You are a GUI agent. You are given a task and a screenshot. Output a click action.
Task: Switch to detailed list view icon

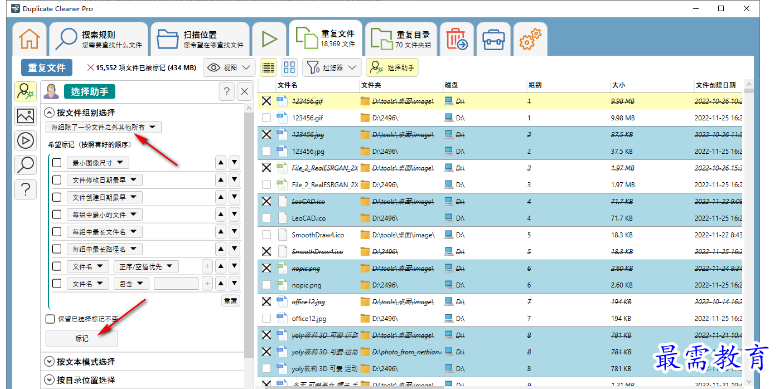[268, 67]
